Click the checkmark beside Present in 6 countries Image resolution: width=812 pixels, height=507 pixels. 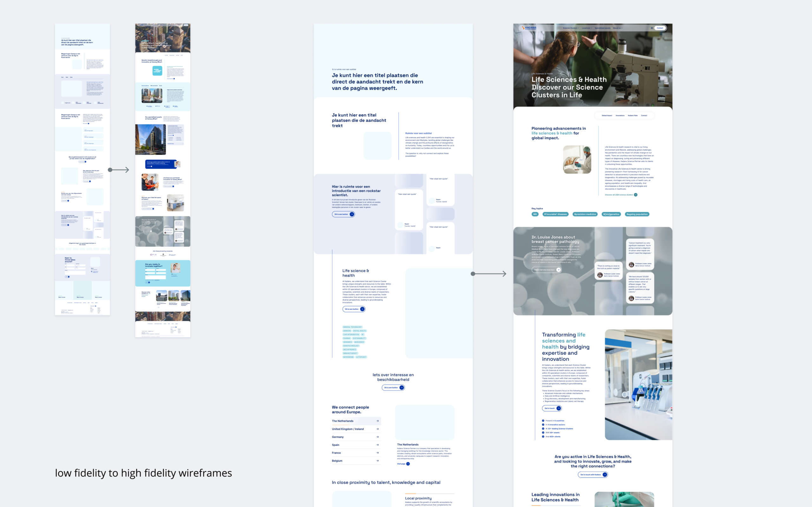[543, 420]
